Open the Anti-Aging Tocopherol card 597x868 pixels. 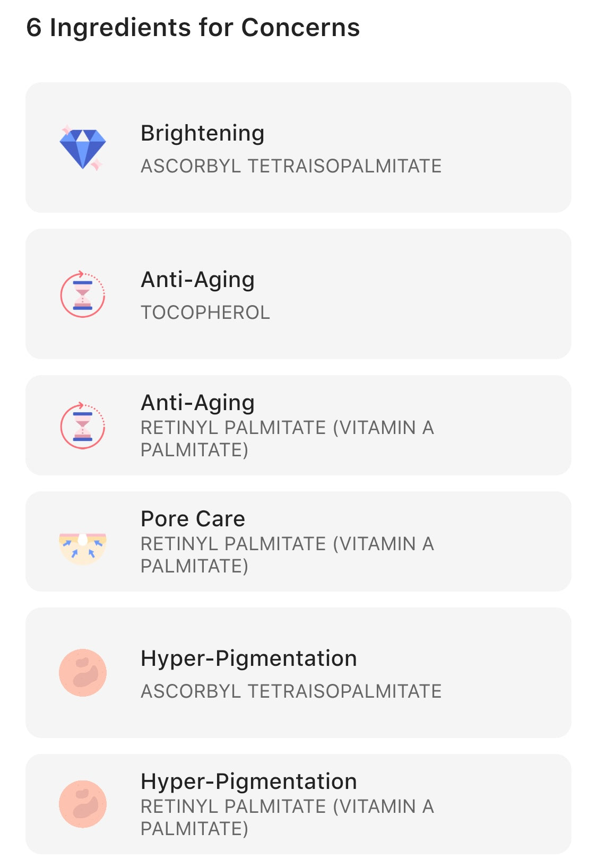coord(298,294)
